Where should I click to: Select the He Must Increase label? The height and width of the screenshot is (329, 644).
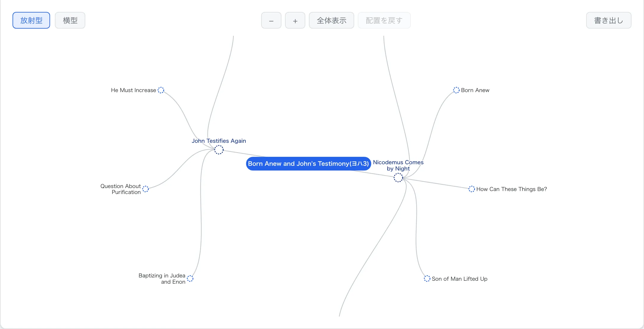[134, 90]
